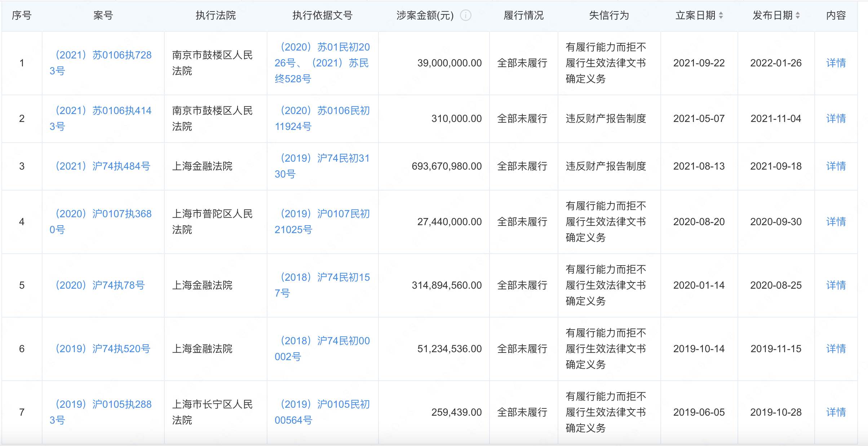Select publish date 2020-09-30
Screen dimensions: 868x446
tap(776, 222)
